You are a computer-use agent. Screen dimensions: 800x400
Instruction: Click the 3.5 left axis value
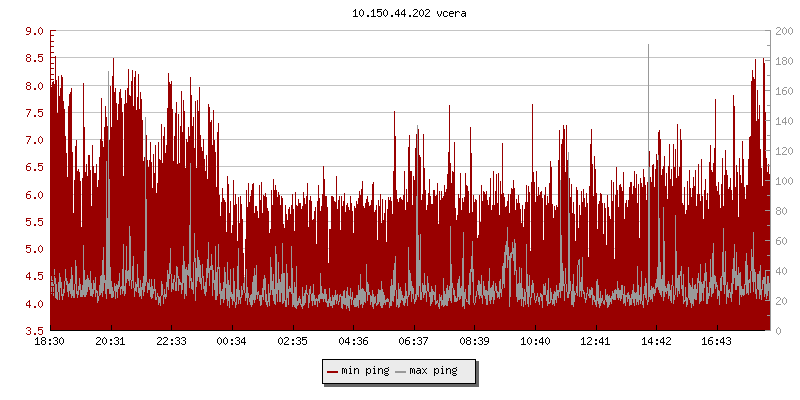pyautogui.click(x=33, y=331)
